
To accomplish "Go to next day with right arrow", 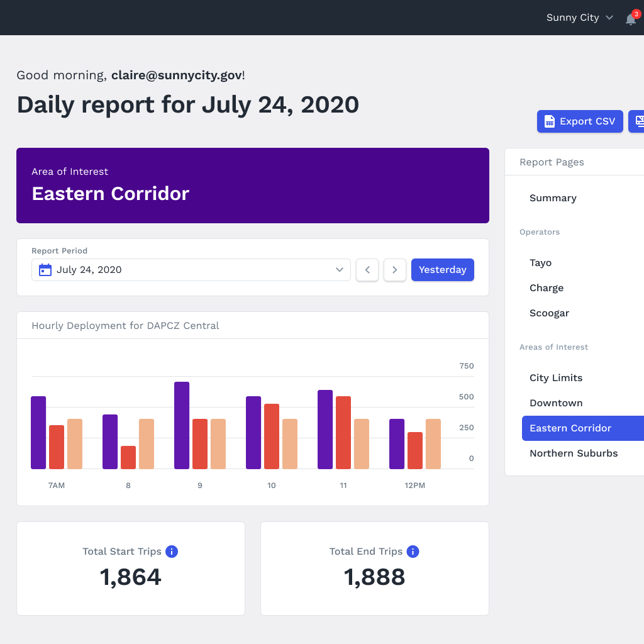I will click(x=395, y=270).
